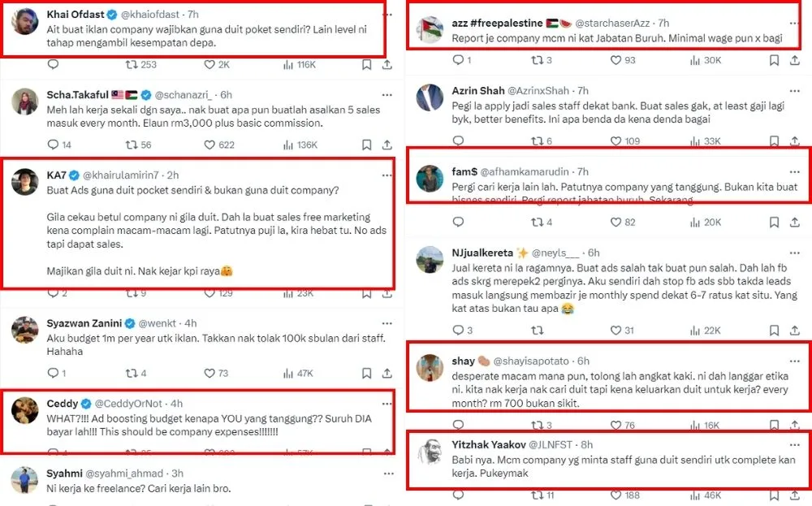Open three-dot menu on fam$'s tweet

click(x=793, y=172)
